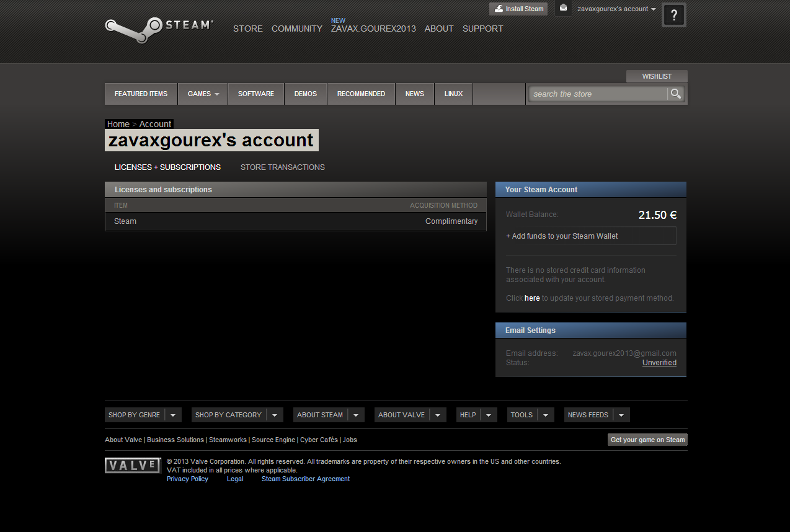Expand the SHOP BY CATEGORY arrow

tap(275, 415)
